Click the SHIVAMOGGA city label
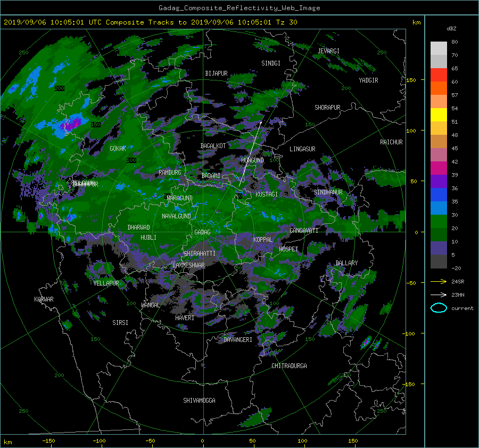This screenshot has width=479, height=448. point(199,401)
